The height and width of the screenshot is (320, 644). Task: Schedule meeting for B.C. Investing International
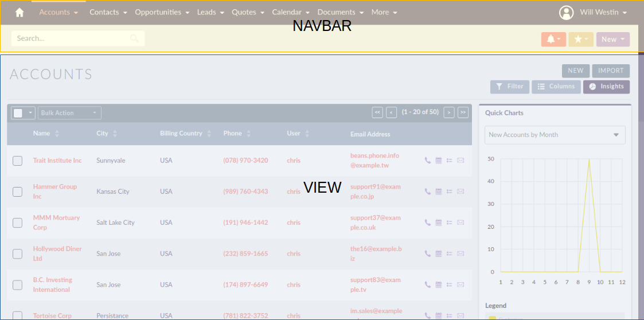point(438,284)
